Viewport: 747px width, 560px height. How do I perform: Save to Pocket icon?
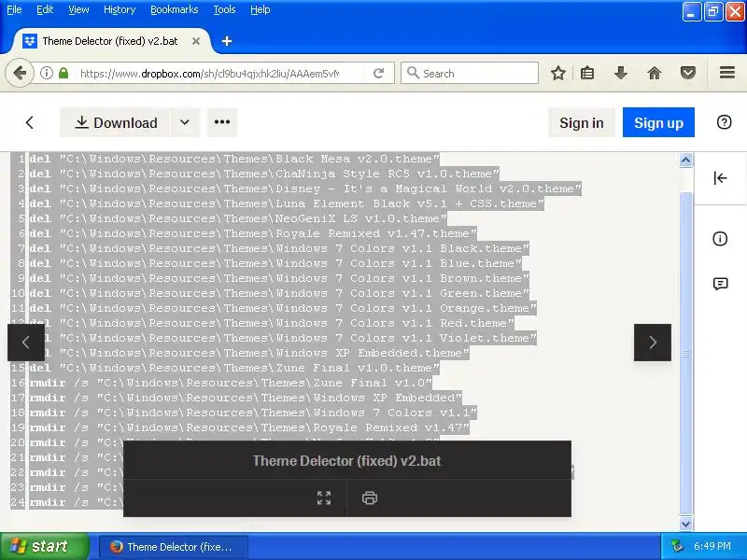[688, 74]
